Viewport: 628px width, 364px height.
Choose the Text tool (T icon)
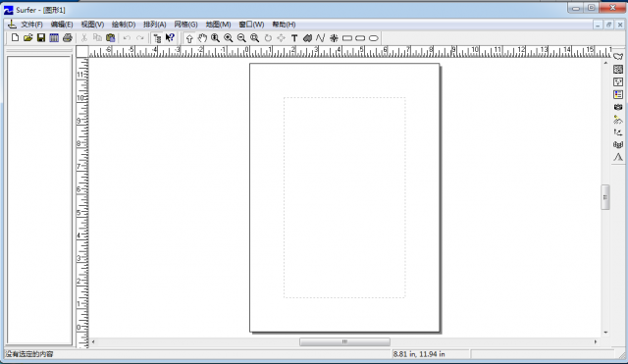294,38
